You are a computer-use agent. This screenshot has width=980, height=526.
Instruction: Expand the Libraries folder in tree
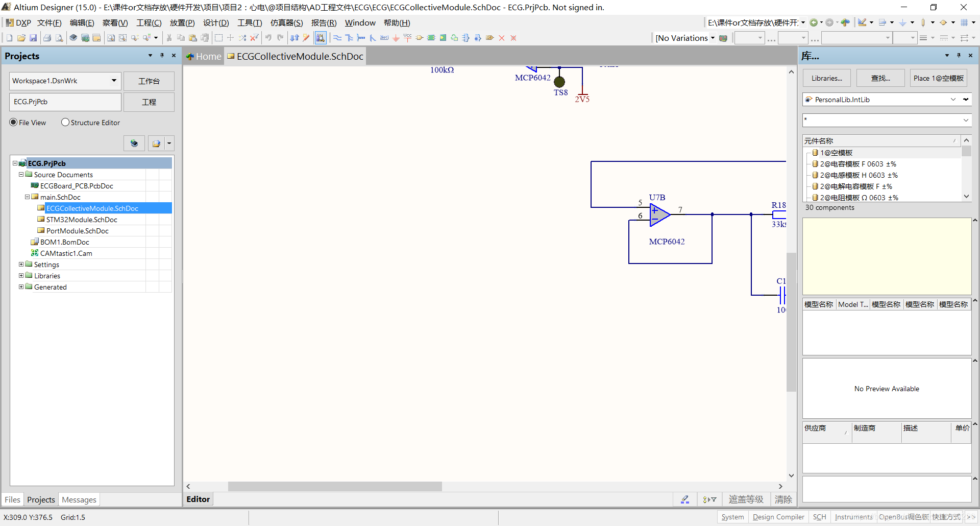pyautogui.click(x=21, y=276)
